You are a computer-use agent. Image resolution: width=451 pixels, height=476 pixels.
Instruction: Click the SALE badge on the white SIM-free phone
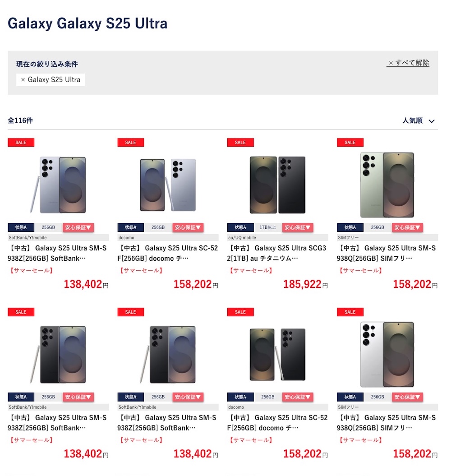[350, 312]
